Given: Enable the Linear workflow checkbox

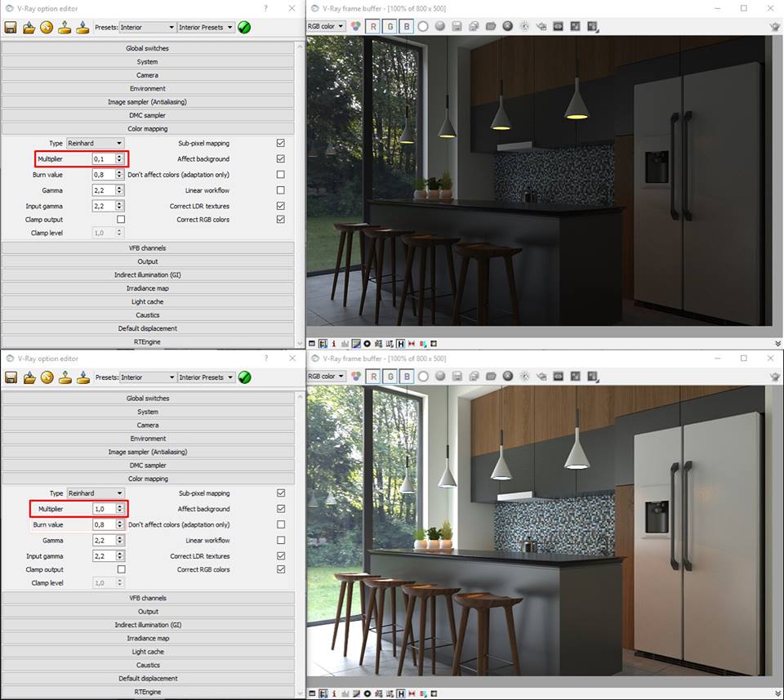Looking at the screenshot, I should point(279,189).
